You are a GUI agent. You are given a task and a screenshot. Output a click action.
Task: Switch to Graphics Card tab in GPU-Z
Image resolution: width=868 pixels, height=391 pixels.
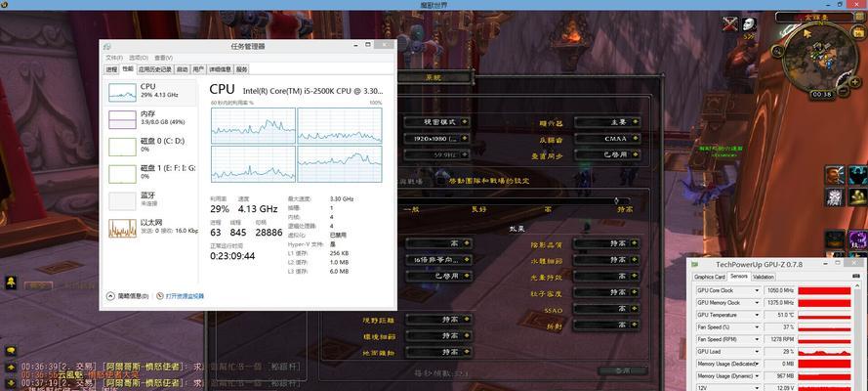(x=710, y=277)
